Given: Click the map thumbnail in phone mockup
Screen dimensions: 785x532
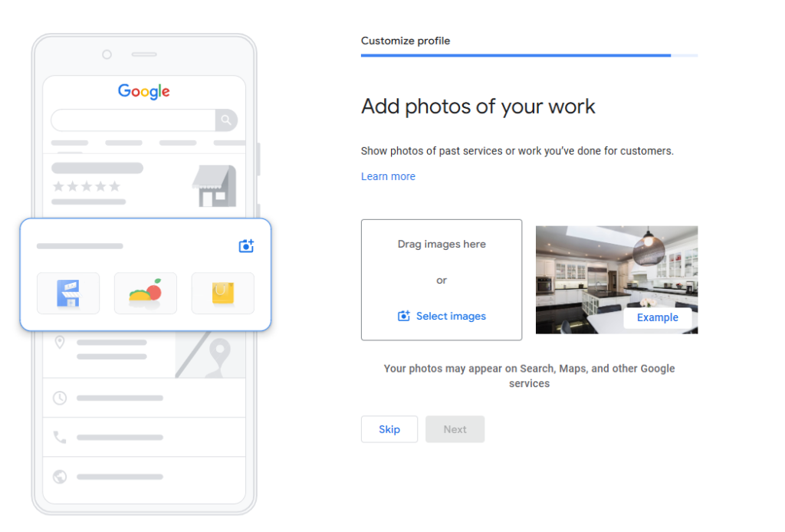Looking at the screenshot, I should click(x=210, y=354).
